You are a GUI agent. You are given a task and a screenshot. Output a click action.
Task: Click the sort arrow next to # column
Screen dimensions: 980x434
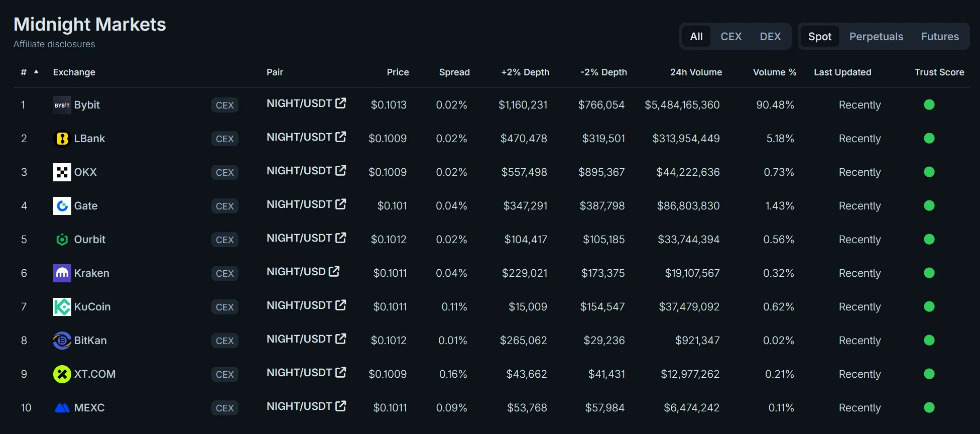pyautogui.click(x=36, y=72)
